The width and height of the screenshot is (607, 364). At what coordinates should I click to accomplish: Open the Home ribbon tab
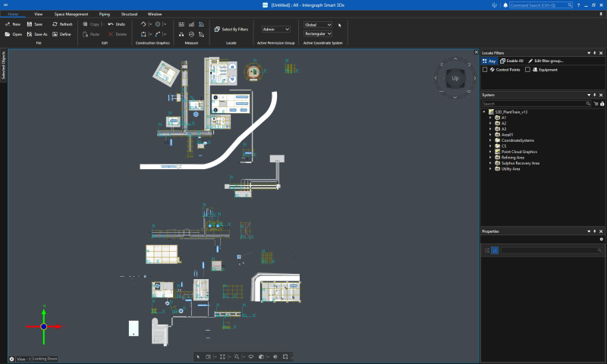[13, 14]
